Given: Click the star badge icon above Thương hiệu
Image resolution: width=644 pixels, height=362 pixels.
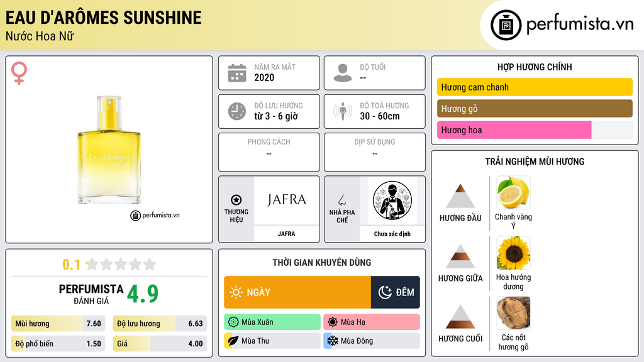Looking at the screenshot, I should (236, 200).
